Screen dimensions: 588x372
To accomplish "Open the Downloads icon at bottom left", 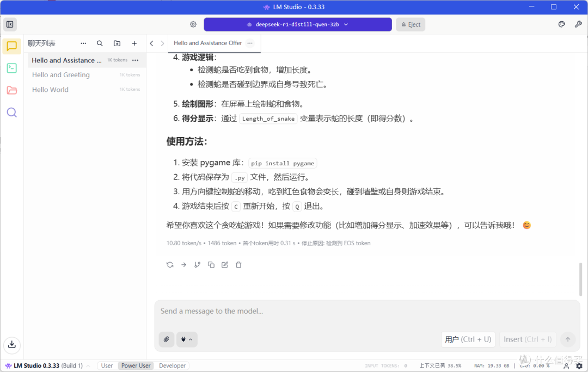I will click(12, 344).
